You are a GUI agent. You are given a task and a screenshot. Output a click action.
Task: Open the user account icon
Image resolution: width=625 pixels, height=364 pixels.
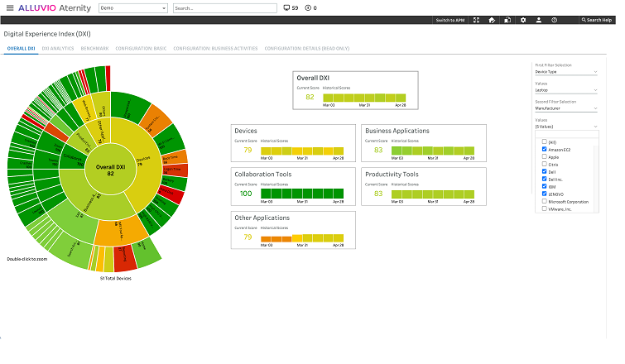click(539, 20)
